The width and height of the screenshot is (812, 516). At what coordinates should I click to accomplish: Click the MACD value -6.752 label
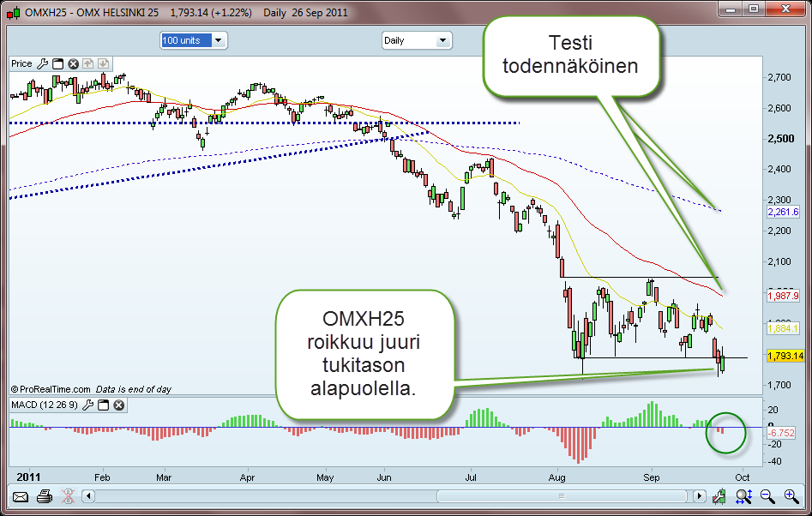pyautogui.click(x=781, y=433)
